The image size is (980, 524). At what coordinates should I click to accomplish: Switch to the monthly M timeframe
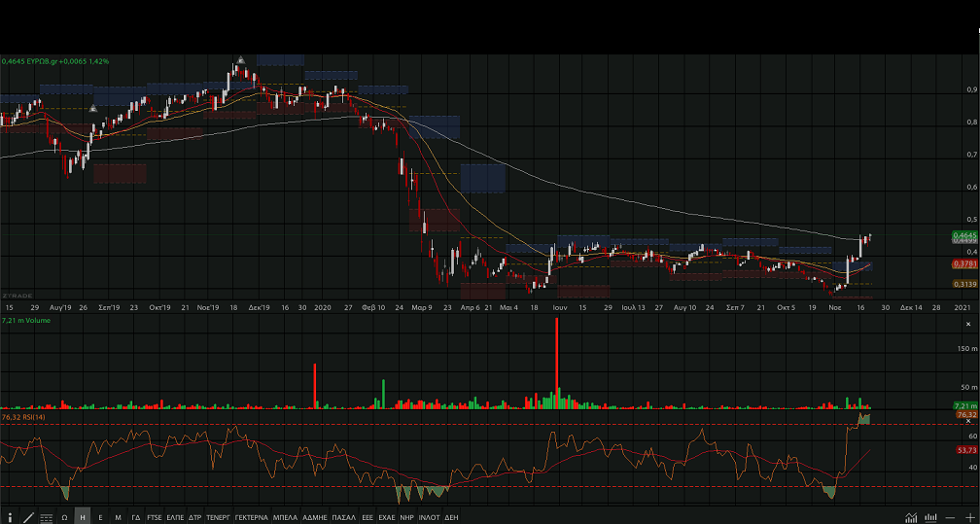(x=118, y=517)
